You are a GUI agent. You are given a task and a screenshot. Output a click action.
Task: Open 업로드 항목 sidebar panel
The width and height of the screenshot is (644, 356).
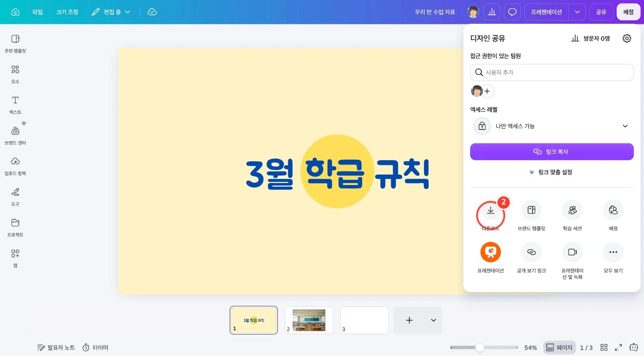pos(15,166)
